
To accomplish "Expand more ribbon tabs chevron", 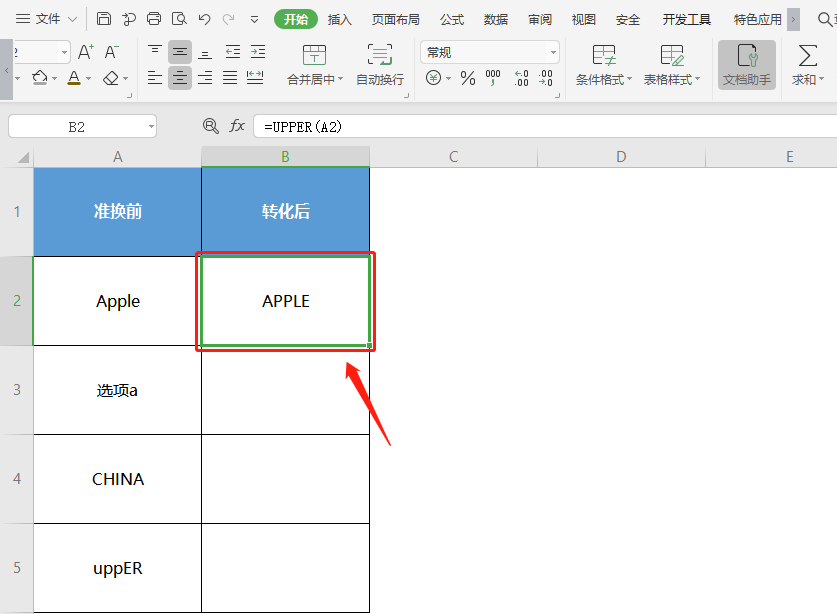I will point(794,20).
